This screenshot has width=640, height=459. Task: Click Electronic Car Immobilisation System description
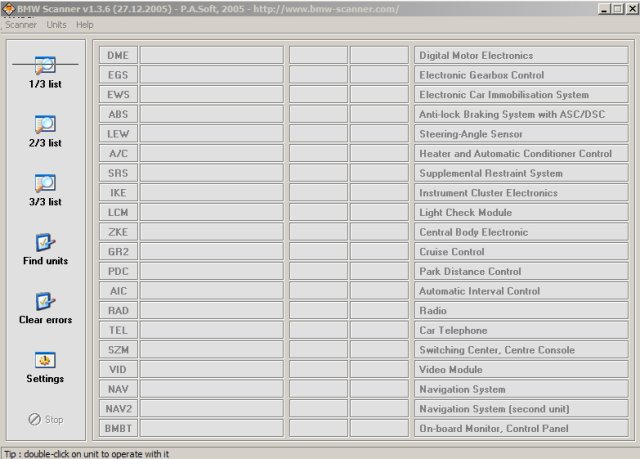point(521,94)
